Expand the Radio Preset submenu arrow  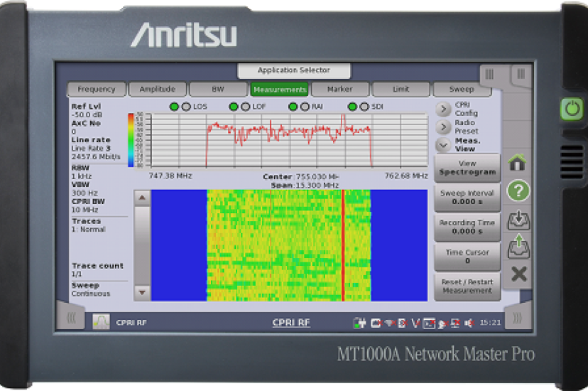443,127
